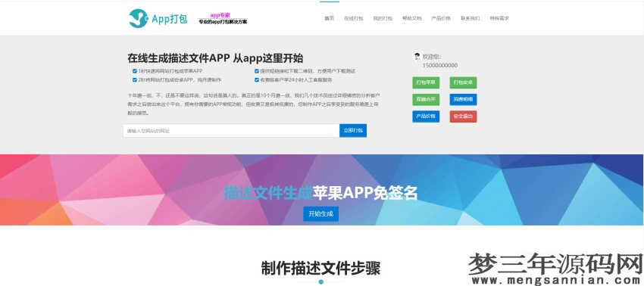Click the user avatar beside 欢迎您

tap(417, 57)
